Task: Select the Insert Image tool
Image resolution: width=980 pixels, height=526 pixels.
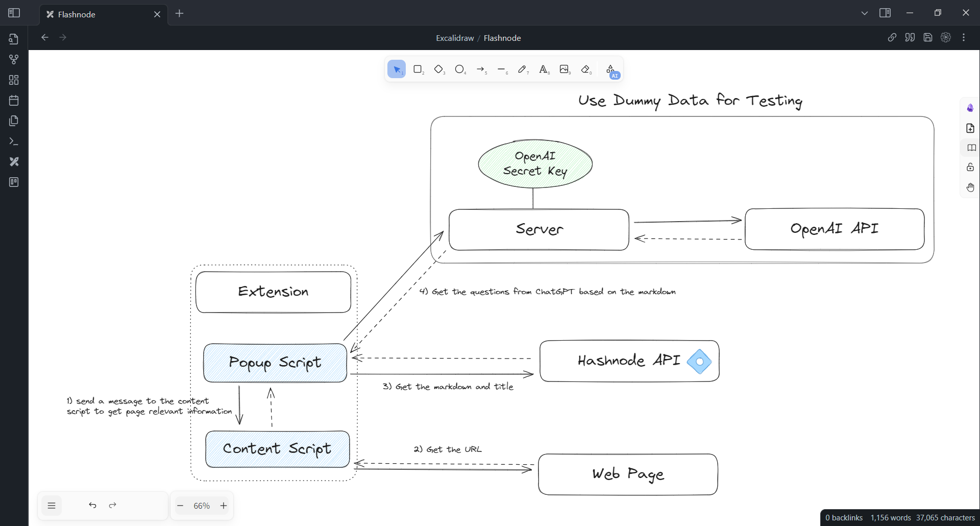Action: click(x=565, y=69)
